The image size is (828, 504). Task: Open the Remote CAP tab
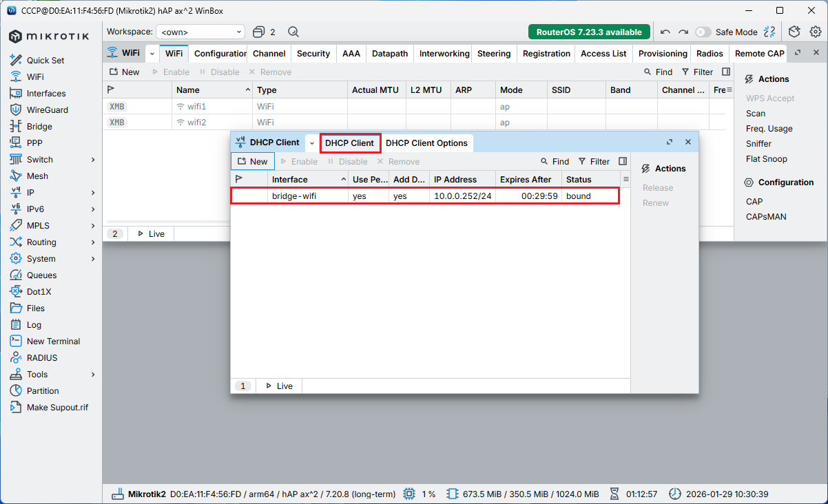pos(759,54)
